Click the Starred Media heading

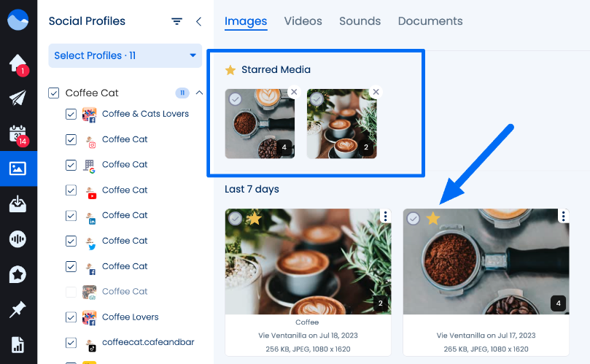point(276,69)
